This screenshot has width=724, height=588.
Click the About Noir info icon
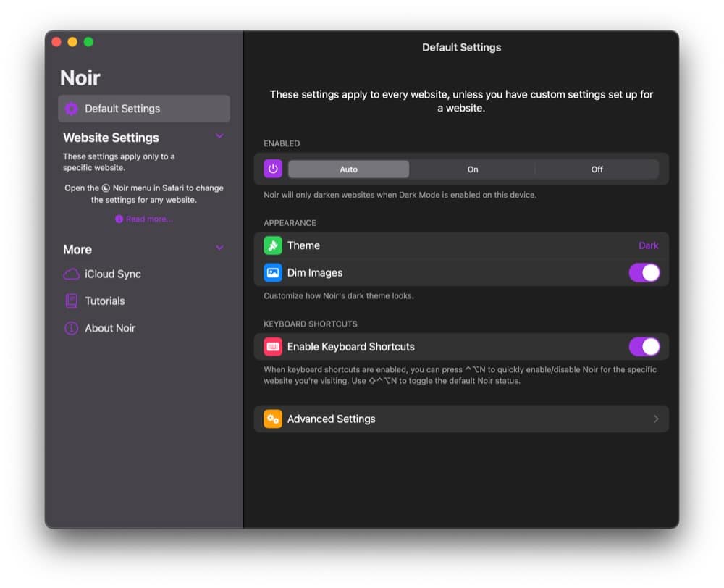(x=71, y=328)
